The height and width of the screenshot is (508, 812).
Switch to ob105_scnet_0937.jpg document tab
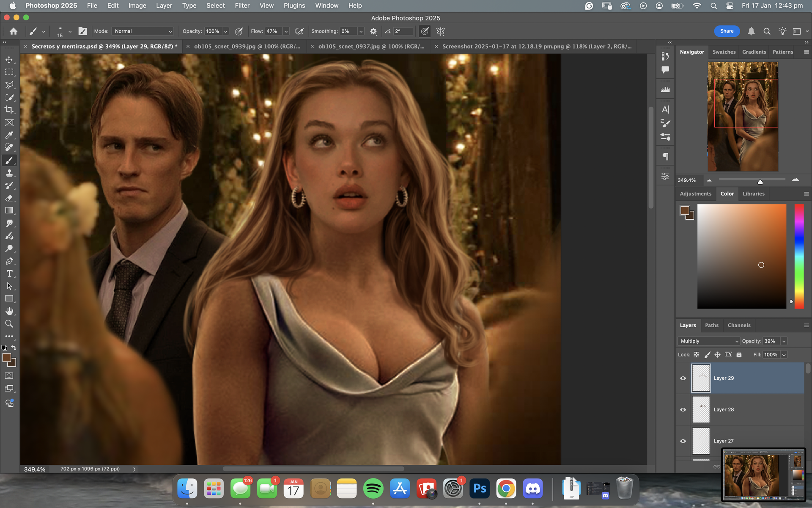tap(370, 47)
